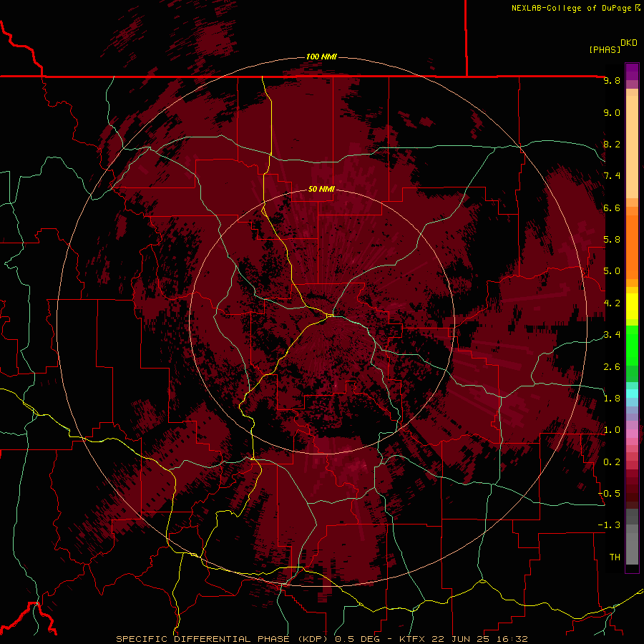Click the cyan segment of the color bar

tap(632, 393)
